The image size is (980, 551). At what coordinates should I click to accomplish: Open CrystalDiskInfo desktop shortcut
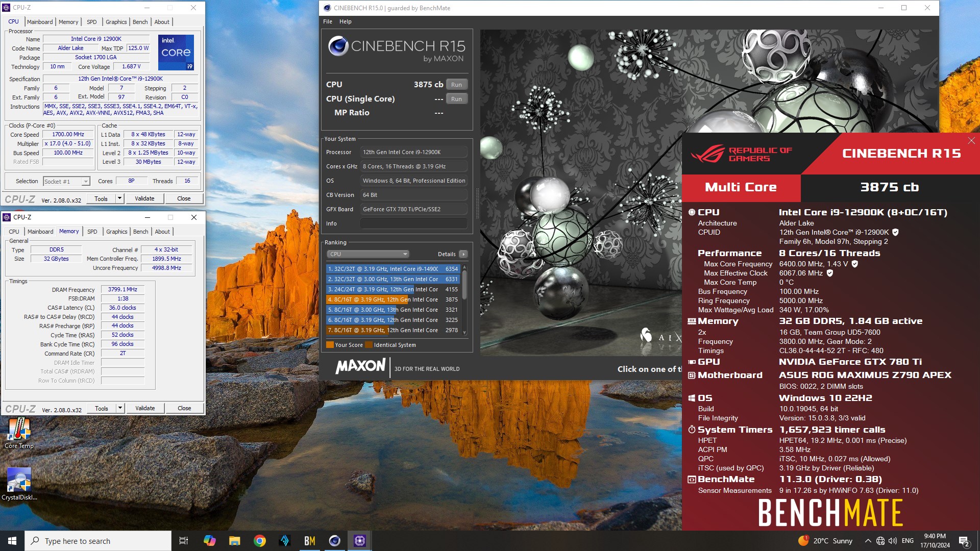click(19, 485)
